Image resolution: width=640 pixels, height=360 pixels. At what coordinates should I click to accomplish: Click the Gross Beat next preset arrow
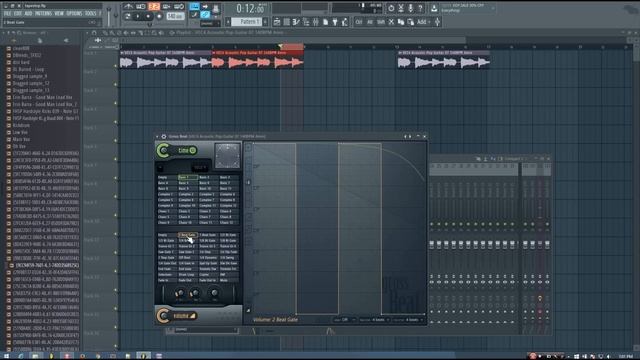[x=410, y=137]
